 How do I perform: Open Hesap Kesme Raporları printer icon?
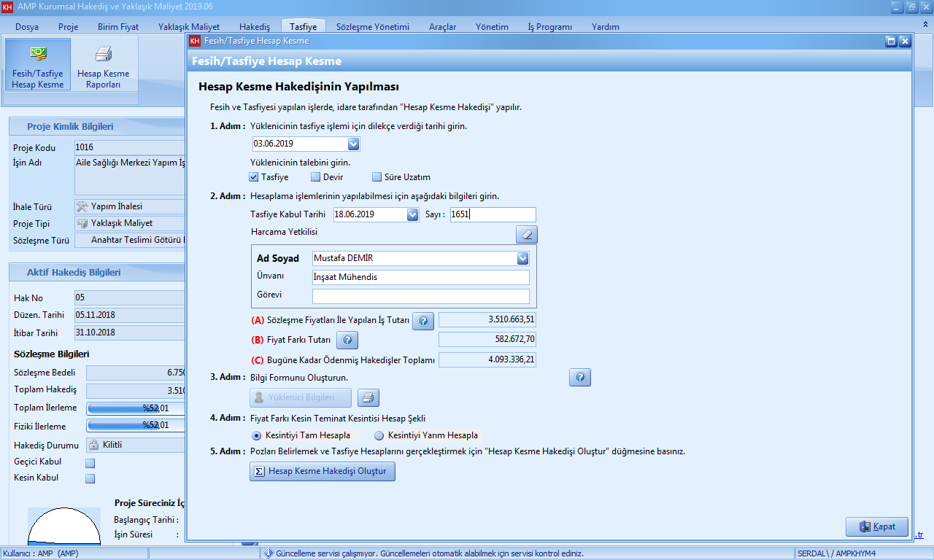coord(103,55)
